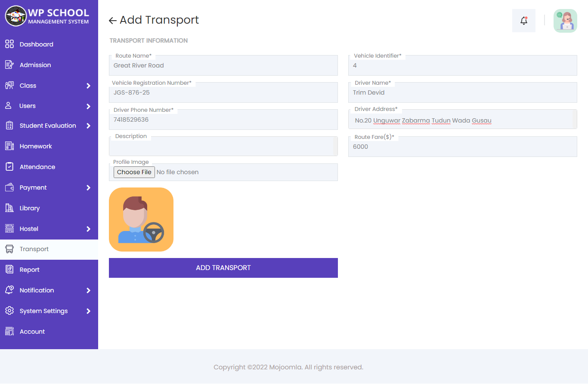Expand the Notification submenu chevron

click(x=88, y=290)
